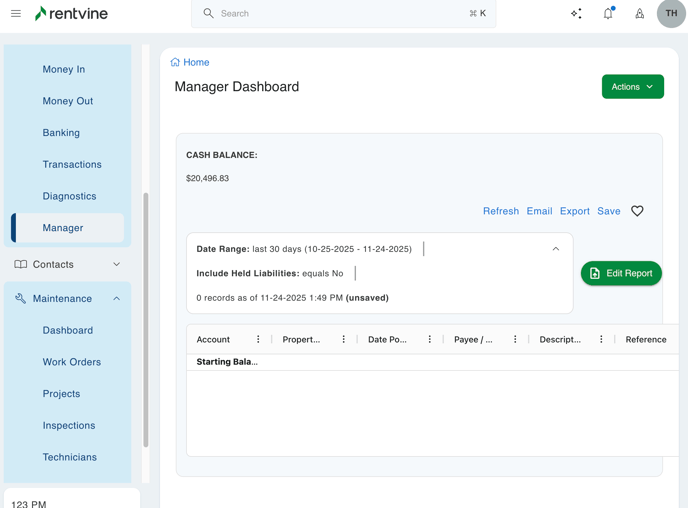This screenshot has width=688, height=508.
Task: Collapse the report filter panel chevron
Action: 556,249
